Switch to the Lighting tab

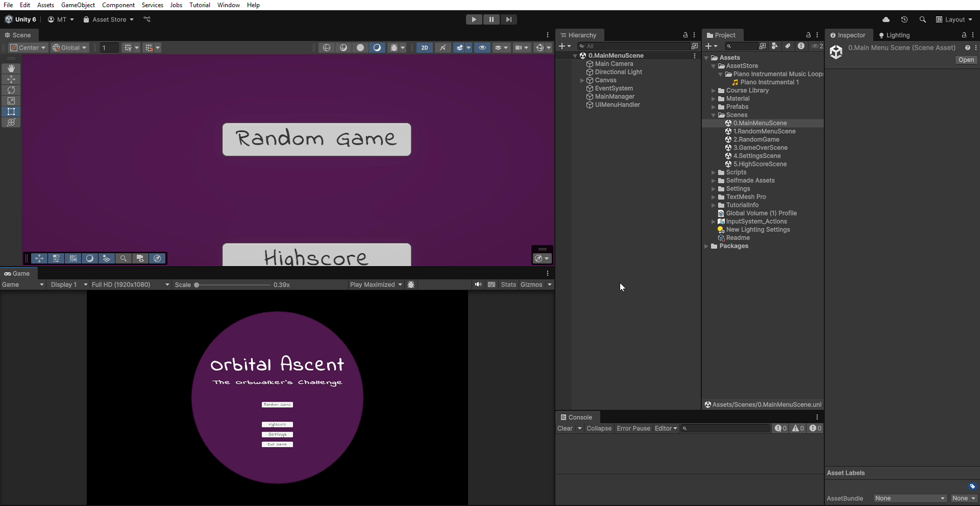(x=894, y=35)
